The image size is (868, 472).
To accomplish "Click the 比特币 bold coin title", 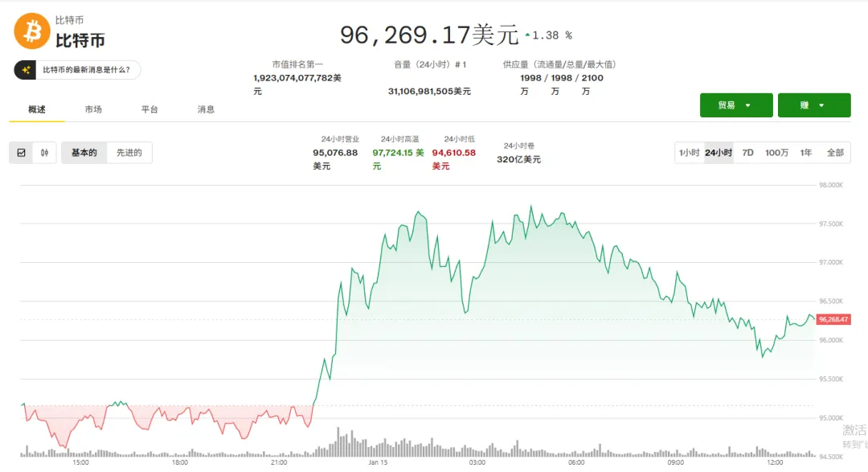I will click(x=80, y=40).
